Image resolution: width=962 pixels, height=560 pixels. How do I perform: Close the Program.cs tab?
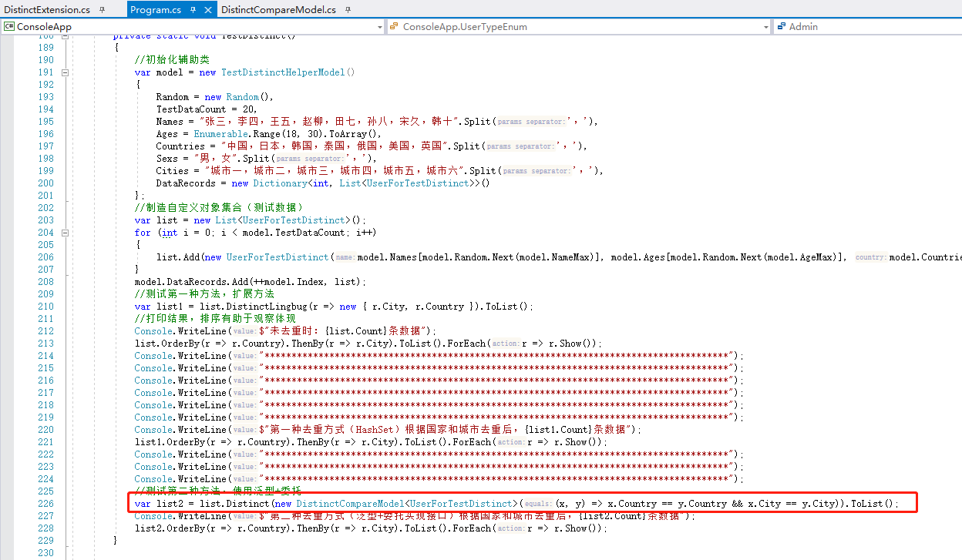point(207,10)
